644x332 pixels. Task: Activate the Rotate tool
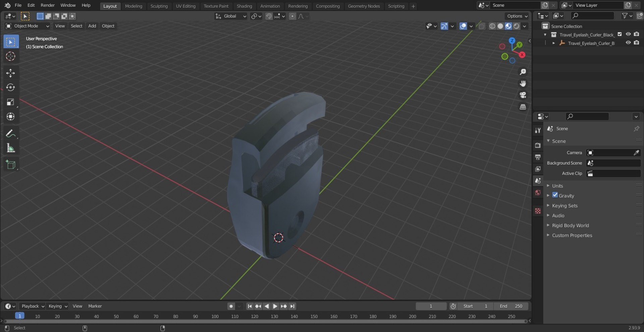pos(11,87)
